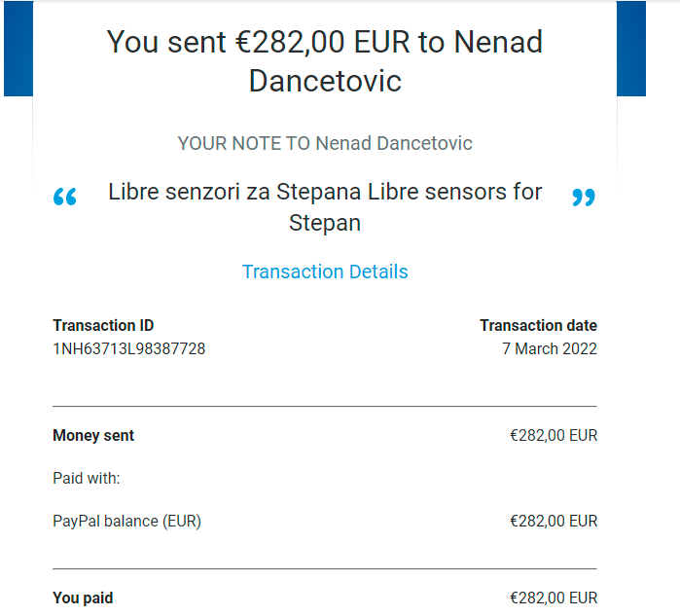Open the Transaction Details link

click(325, 272)
